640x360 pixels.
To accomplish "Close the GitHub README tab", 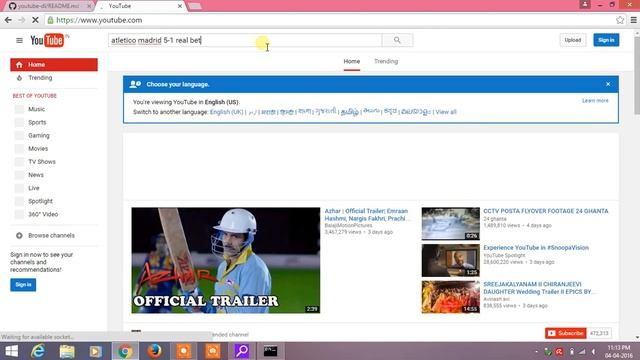I will [x=89, y=6].
